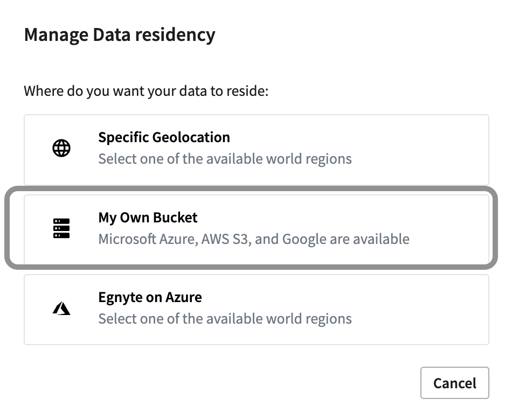Image resolution: width=512 pixels, height=420 pixels.
Task: Click blank right side of Egnyte on Azure card
Action: tap(431, 310)
